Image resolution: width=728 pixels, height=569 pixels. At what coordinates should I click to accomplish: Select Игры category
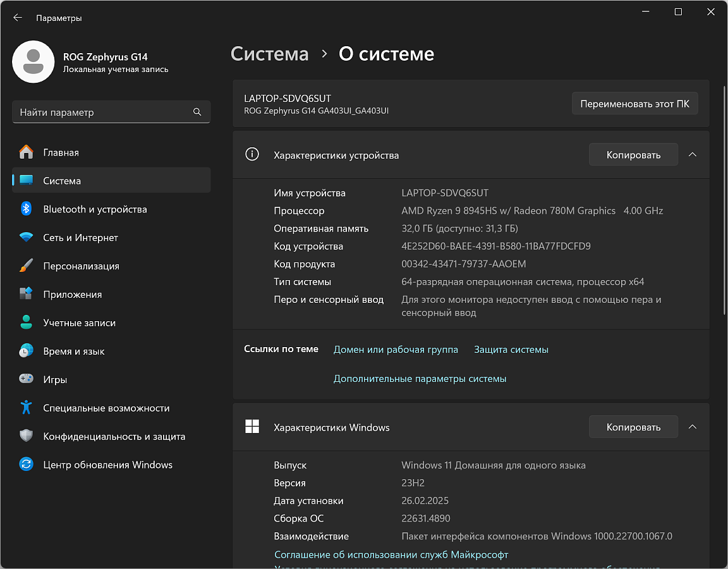tap(111, 379)
